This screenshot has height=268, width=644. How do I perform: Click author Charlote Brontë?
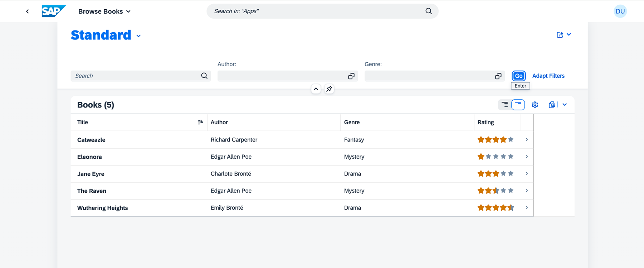tap(231, 174)
